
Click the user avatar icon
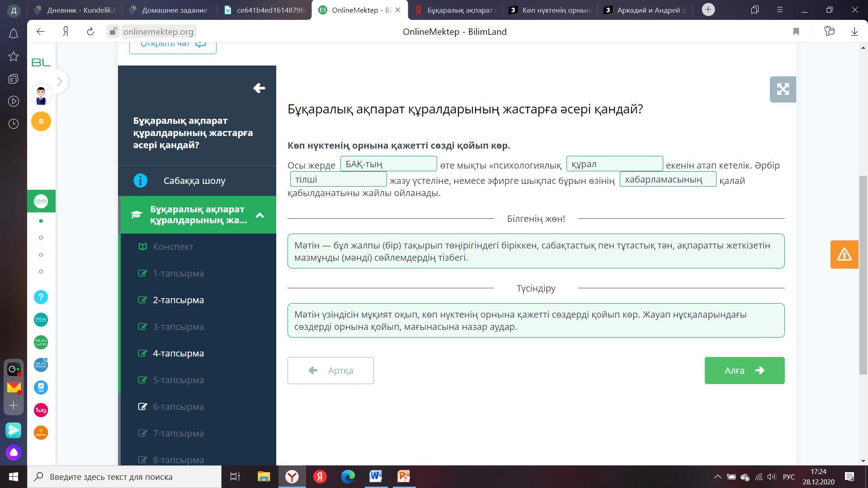coord(41,95)
